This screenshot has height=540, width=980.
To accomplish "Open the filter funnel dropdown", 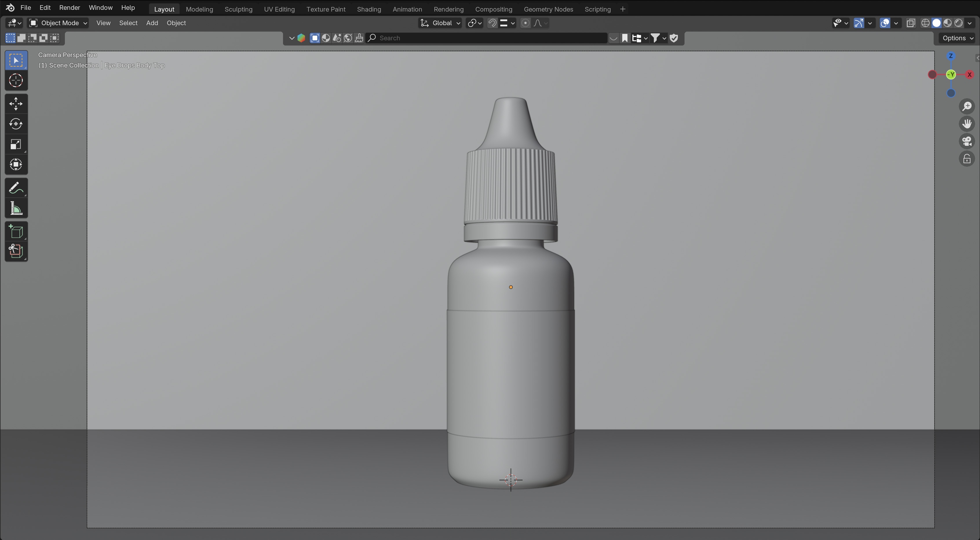I will 658,38.
